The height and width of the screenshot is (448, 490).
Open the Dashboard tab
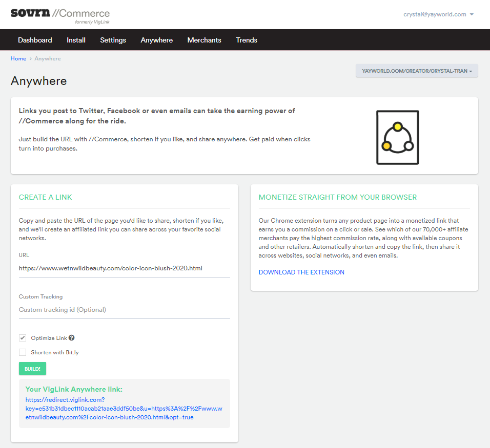(x=35, y=40)
